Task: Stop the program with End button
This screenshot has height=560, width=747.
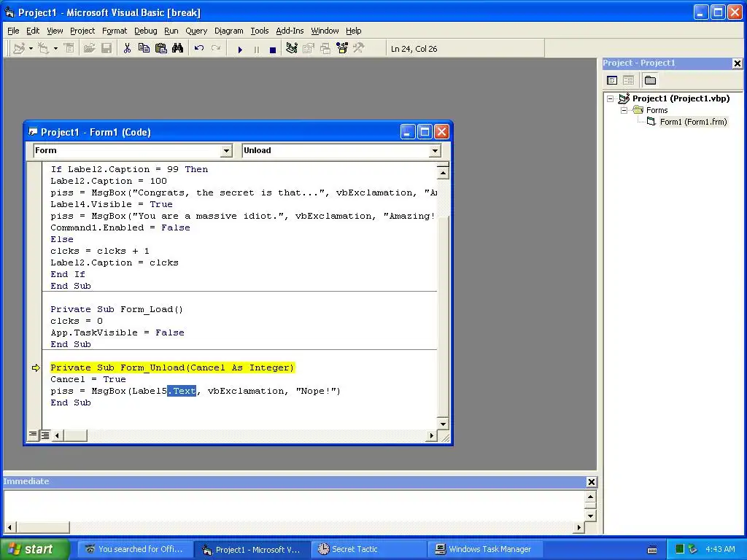Action: tap(273, 49)
